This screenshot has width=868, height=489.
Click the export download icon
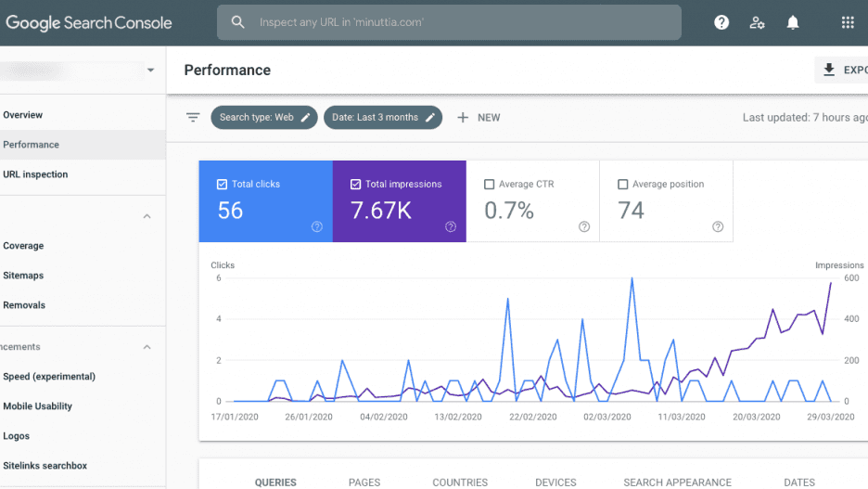[x=829, y=70]
